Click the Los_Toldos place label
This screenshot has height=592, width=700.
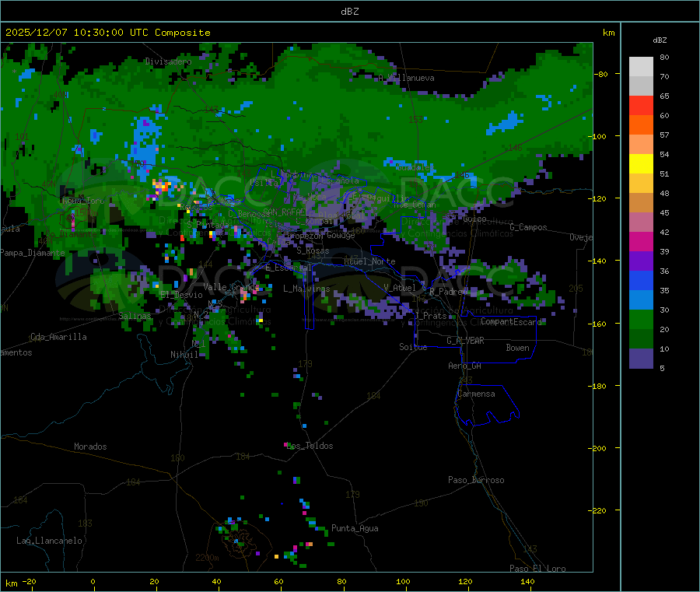click(310, 446)
